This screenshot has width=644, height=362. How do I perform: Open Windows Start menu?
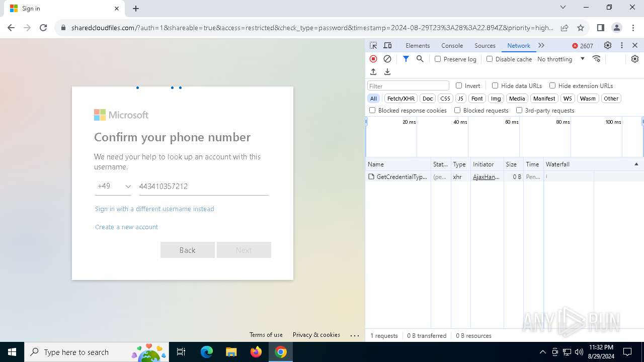pyautogui.click(x=12, y=352)
